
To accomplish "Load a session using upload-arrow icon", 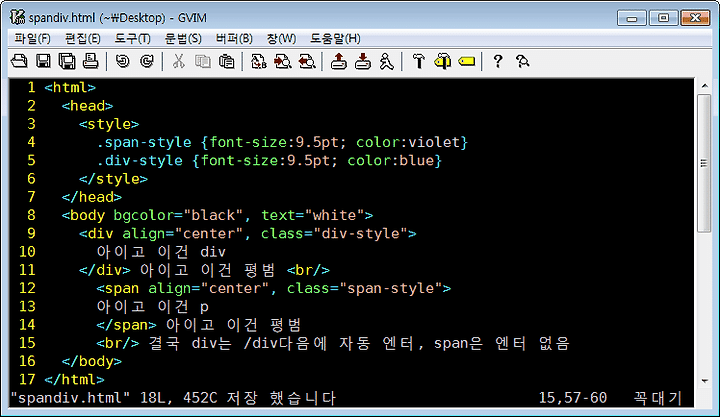I will pyautogui.click(x=339, y=61).
